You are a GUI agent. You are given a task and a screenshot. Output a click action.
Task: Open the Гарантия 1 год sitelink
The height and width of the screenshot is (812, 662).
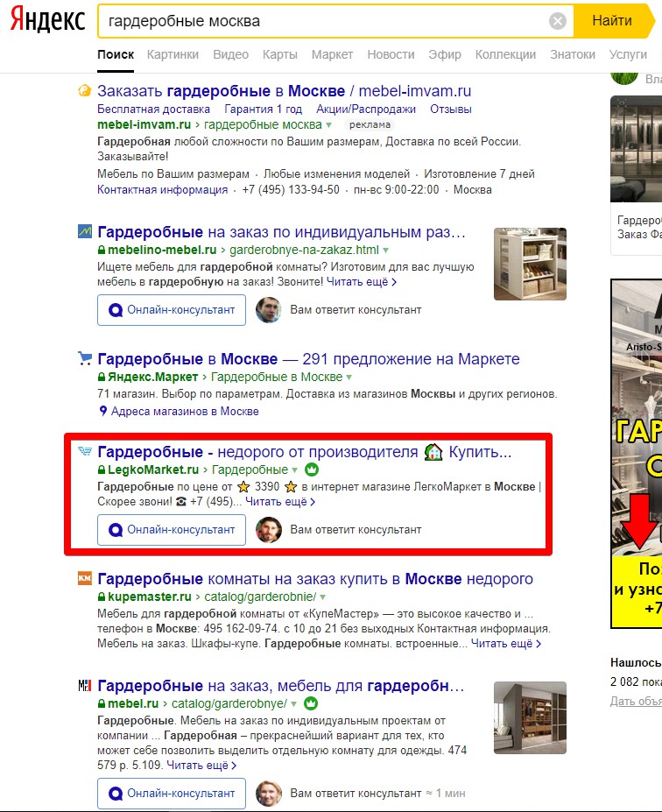[x=263, y=109]
